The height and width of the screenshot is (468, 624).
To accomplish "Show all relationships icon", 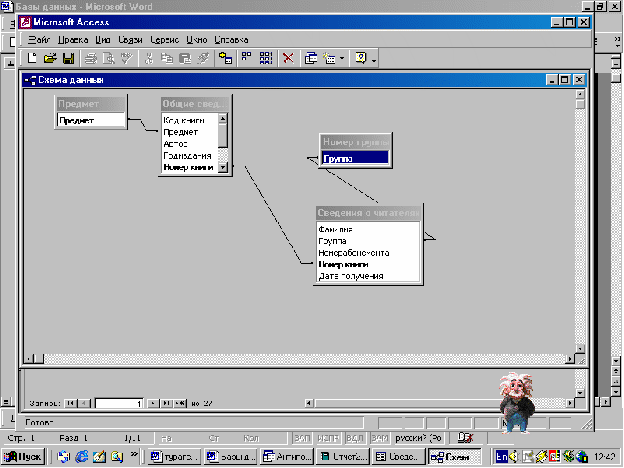I will (x=265, y=58).
